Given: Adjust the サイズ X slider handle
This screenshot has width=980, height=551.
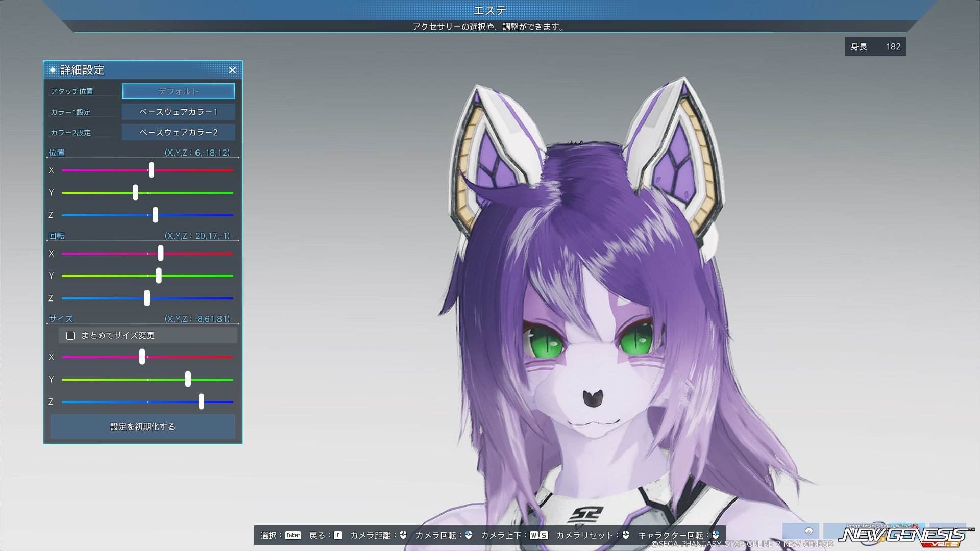Looking at the screenshot, I should [142, 357].
